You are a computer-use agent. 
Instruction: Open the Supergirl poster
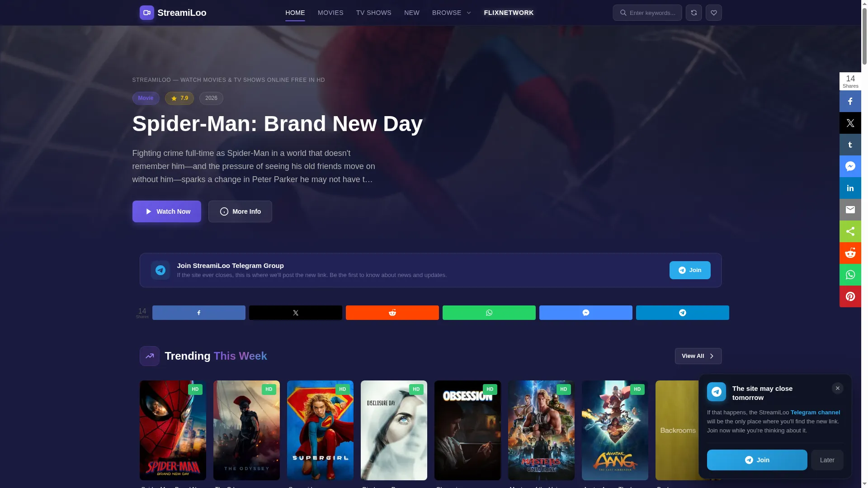(x=320, y=430)
